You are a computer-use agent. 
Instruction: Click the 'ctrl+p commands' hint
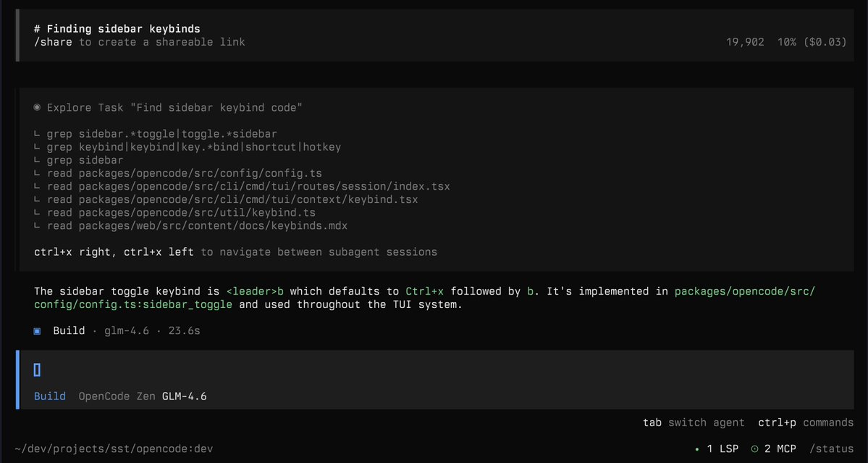806,422
